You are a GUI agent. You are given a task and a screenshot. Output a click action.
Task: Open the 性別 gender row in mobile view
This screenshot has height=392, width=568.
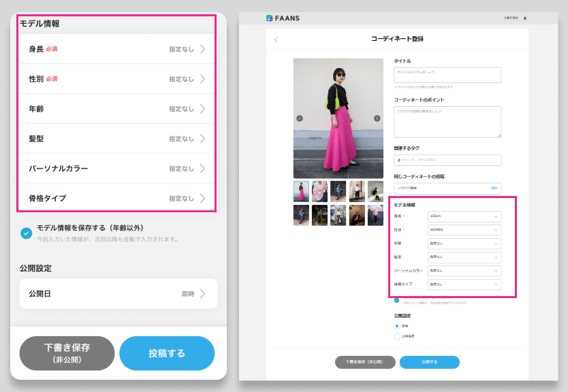118,79
